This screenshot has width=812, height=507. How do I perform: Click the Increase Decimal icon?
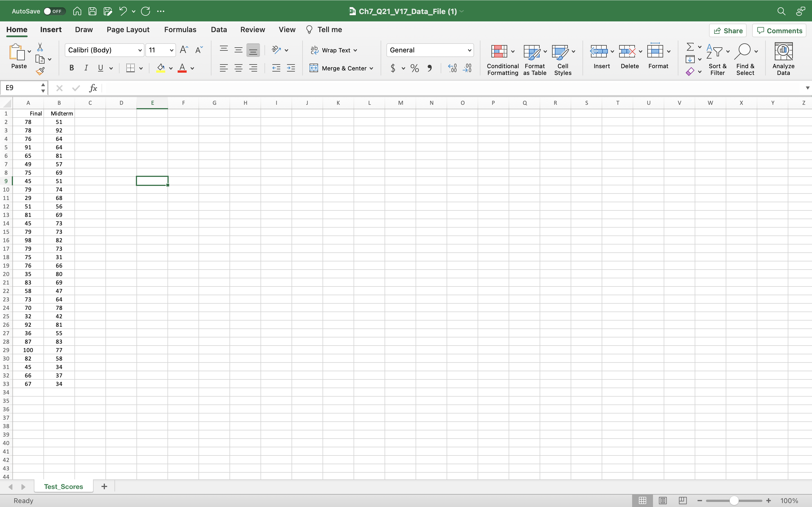point(452,68)
